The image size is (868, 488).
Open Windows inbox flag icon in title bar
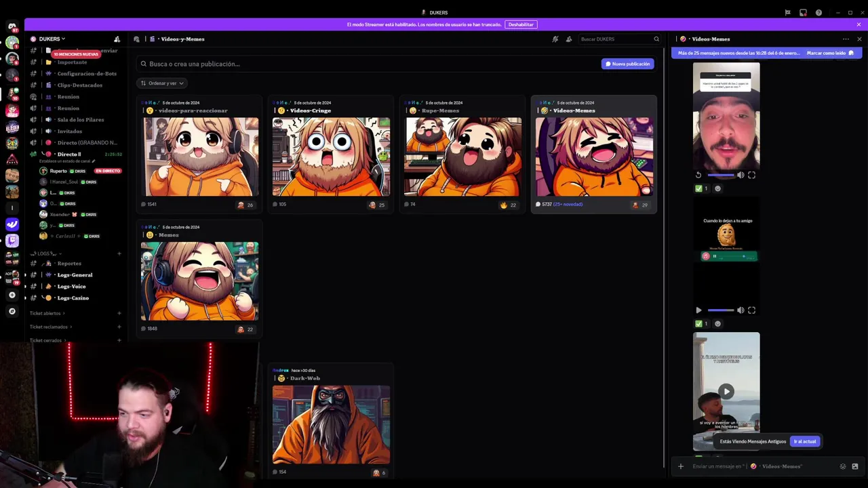tap(787, 12)
